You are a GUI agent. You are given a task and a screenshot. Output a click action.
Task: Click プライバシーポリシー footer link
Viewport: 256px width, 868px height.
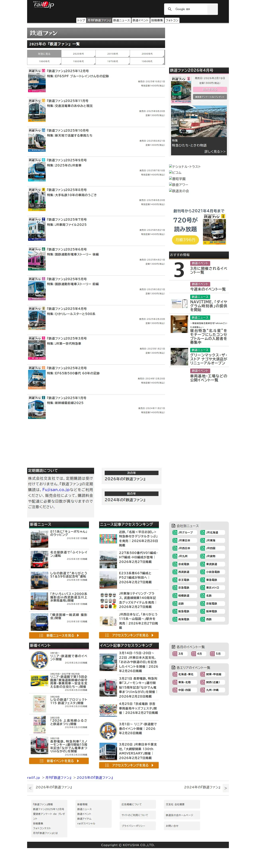pos(133,826)
